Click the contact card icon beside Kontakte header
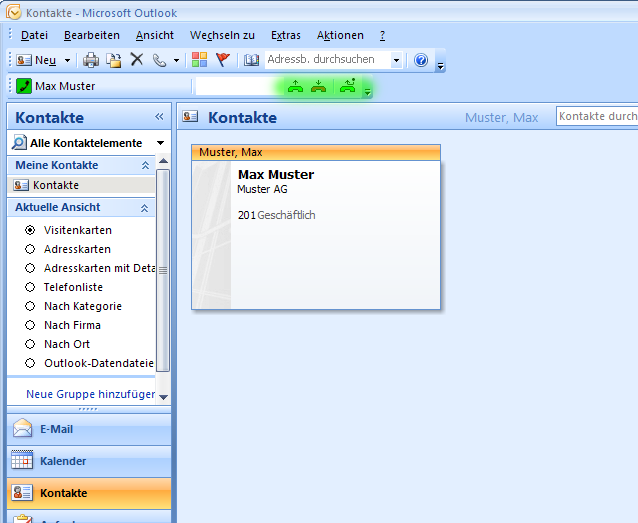Screen dimensions: 638x523 click(x=190, y=117)
